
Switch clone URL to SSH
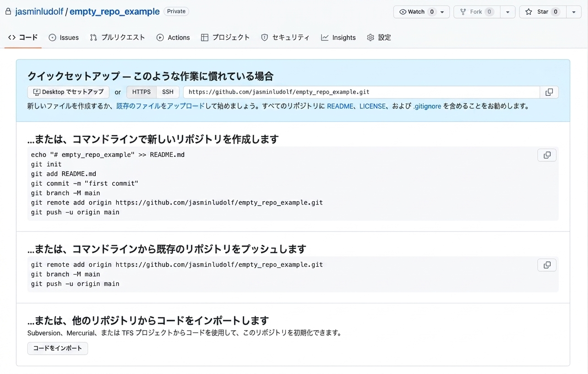[x=168, y=92]
